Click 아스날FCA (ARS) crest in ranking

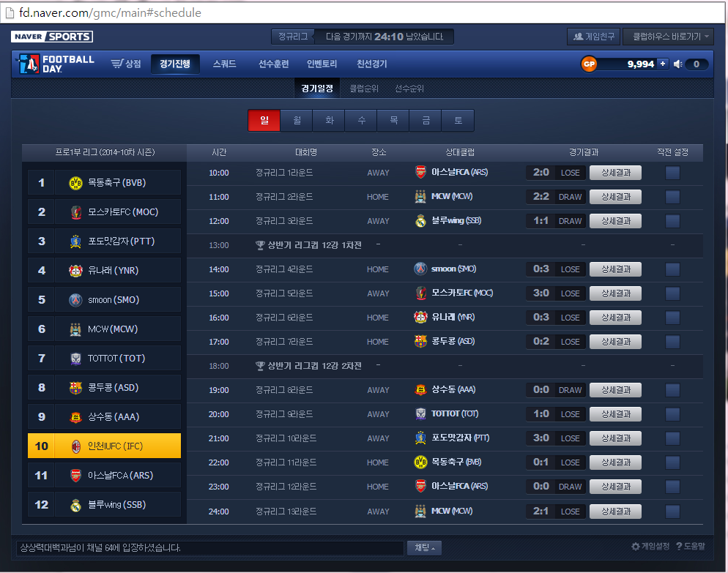pos(75,475)
